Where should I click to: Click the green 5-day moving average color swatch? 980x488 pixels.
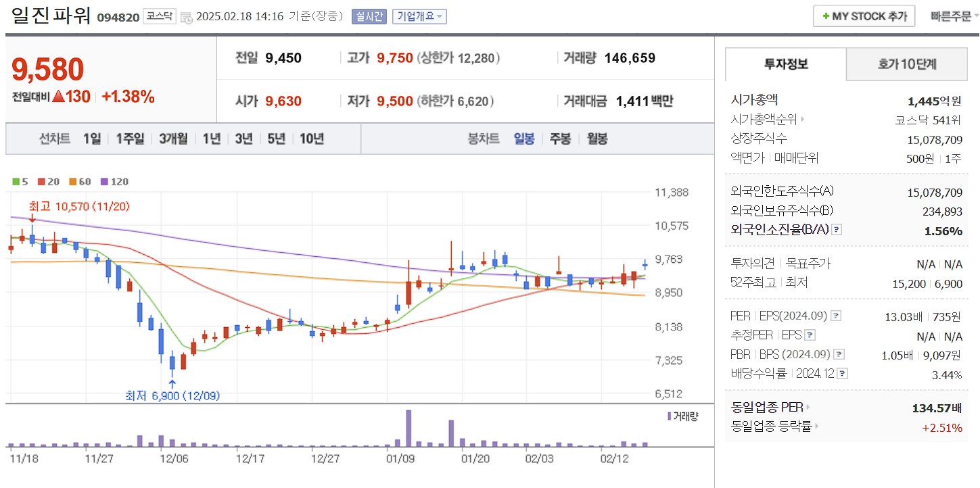coord(16,182)
